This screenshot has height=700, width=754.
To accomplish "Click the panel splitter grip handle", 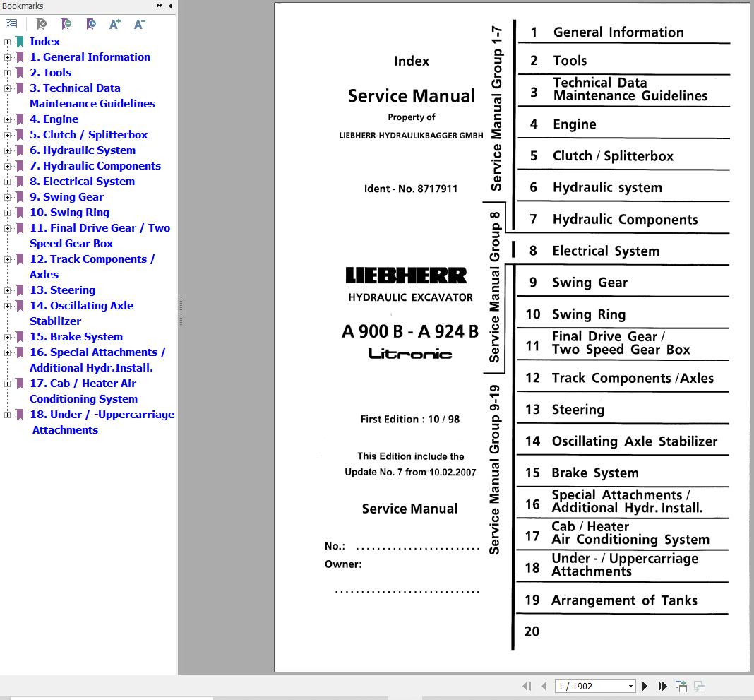I will click(x=181, y=310).
